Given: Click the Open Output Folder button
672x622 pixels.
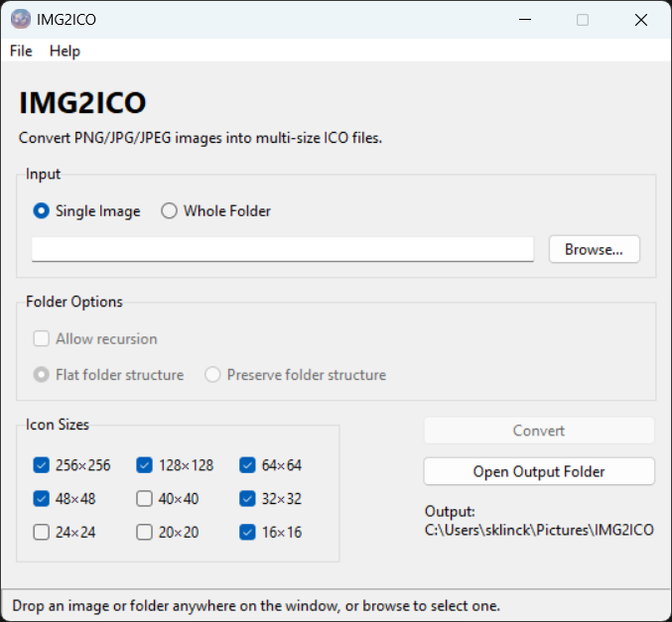Looking at the screenshot, I should 539,471.
